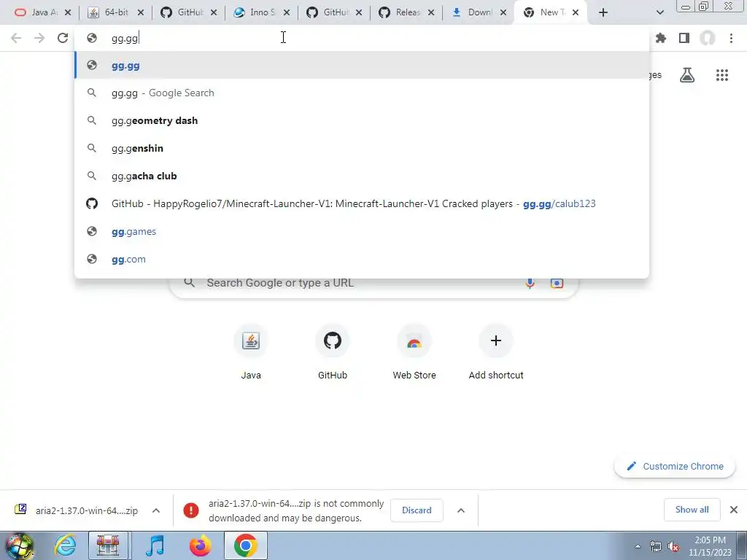This screenshot has width=747, height=560.
Task: Click the address bar text field
Action: pyautogui.click(x=362, y=38)
